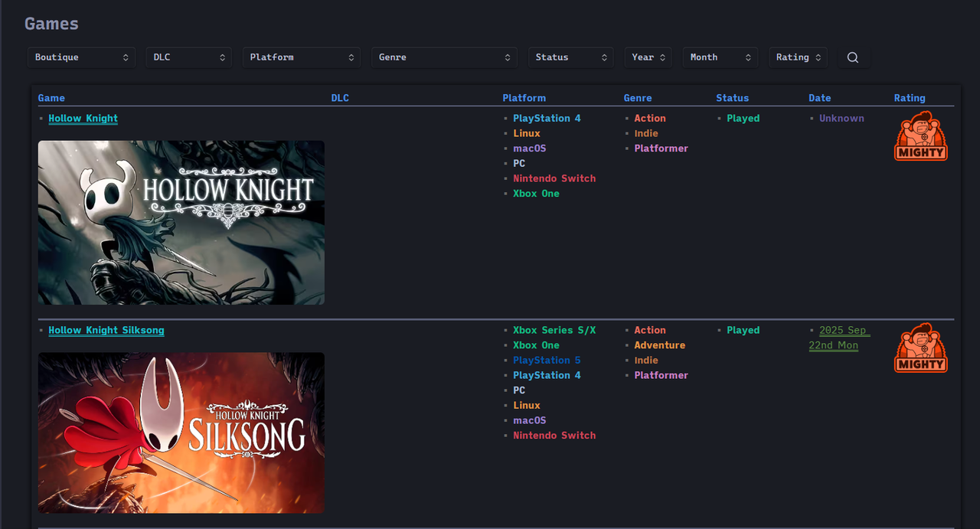Image resolution: width=980 pixels, height=529 pixels.
Task: Click the search magnifier icon button
Action: tap(853, 57)
